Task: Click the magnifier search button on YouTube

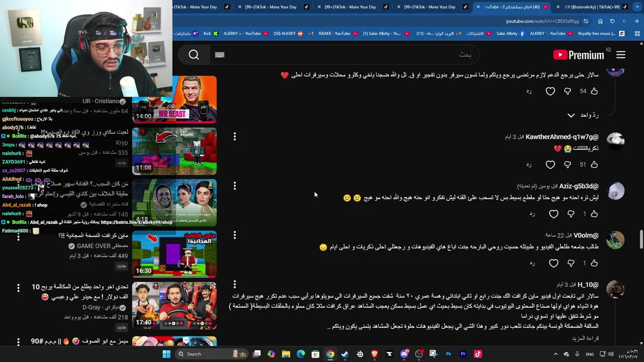Action: [194, 55]
